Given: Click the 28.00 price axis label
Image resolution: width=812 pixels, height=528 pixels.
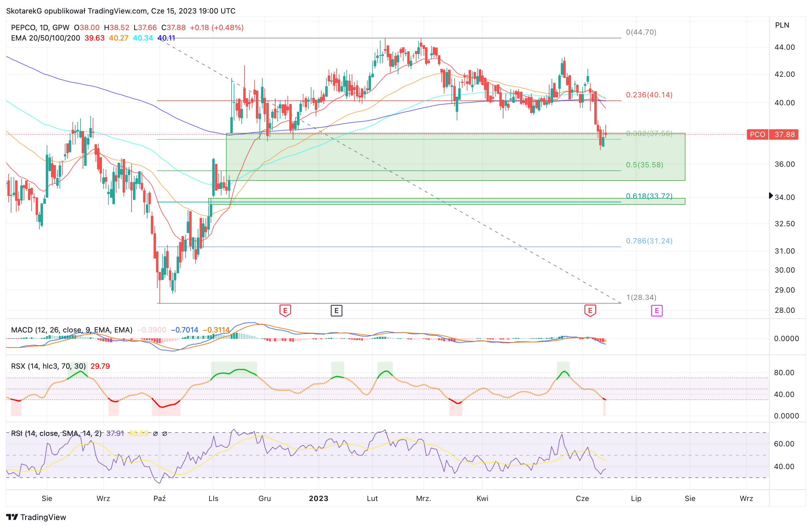Looking at the screenshot, I should point(785,310).
